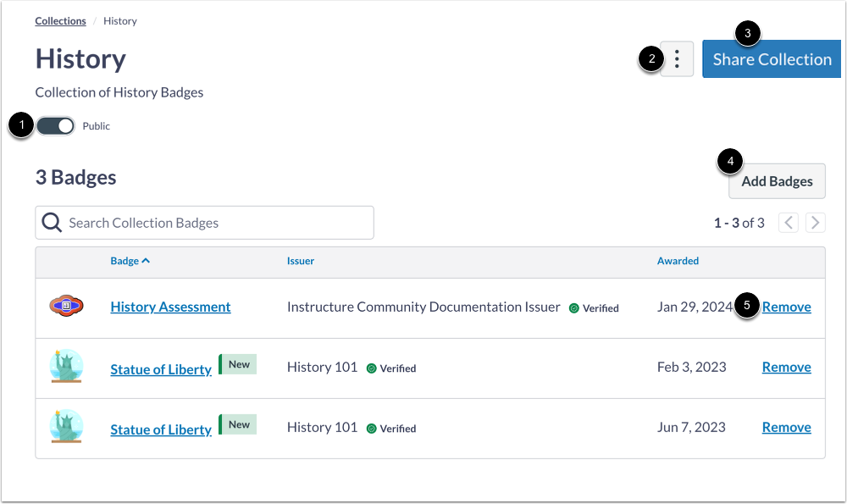Click the Verified icon beside Instructure Community Documentation Issuer

coord(573,307)
